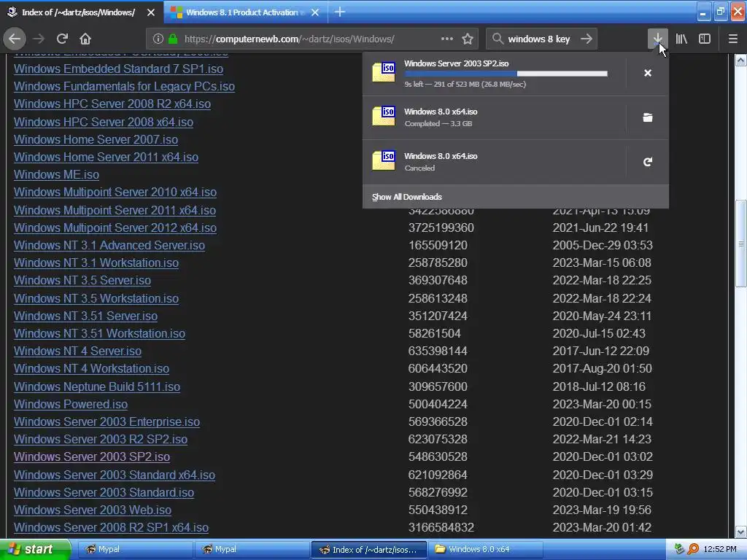Image resolution: width=747 pixels, height=560 pixels.
Task: Download Windows NT 3.51 Workstation.iso
Action: 99,333
